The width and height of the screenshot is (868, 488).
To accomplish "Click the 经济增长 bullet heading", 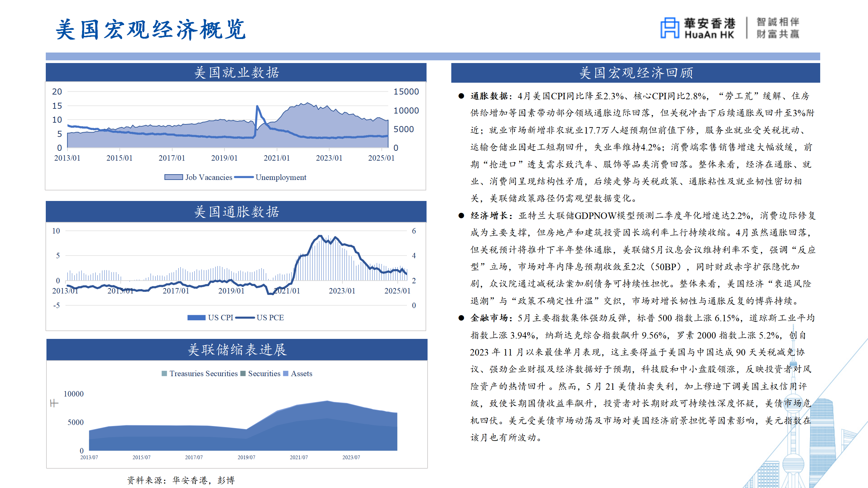I will click(489, 216).
